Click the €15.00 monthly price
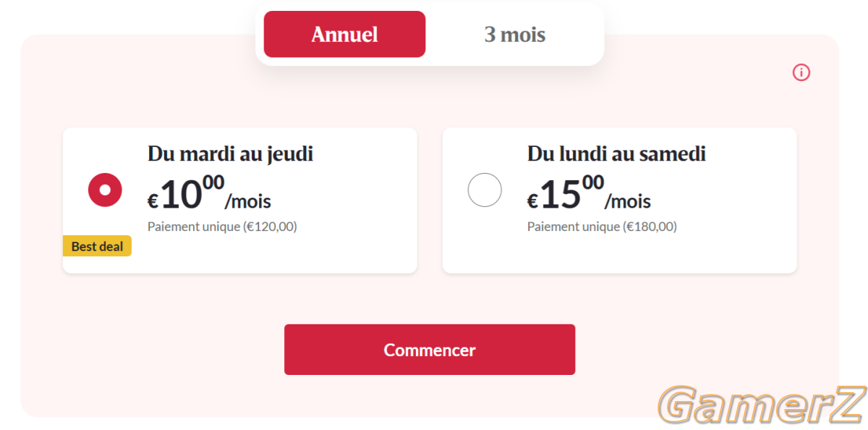Screen dimensions: 868x430 589,193
